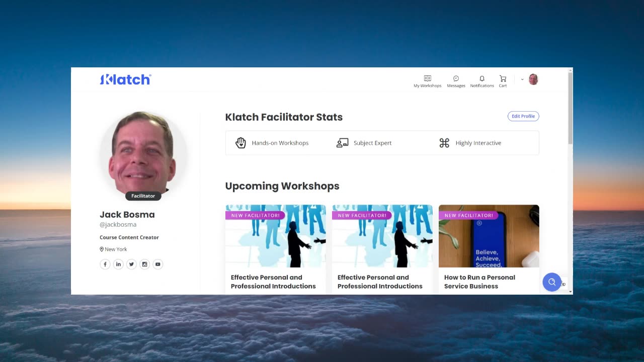The height and width of the screenshot is (362, 644).
Task: Open the Notifications bell
Action: [x=482, y=81]
